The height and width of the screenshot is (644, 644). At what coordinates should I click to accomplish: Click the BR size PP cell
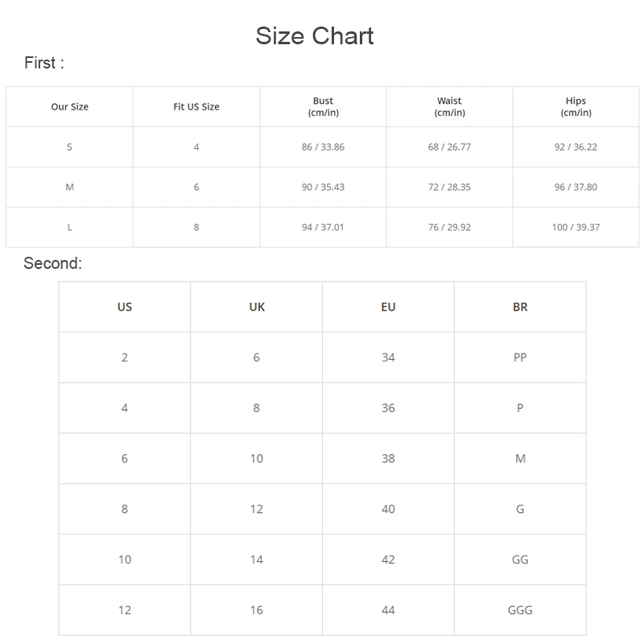coord(520,357)
